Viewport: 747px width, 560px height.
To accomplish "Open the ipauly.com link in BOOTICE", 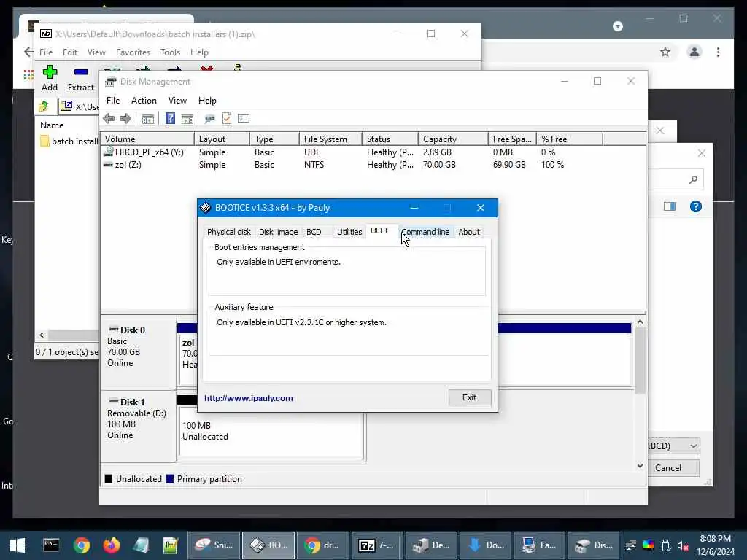I will (x=249, y=398).
